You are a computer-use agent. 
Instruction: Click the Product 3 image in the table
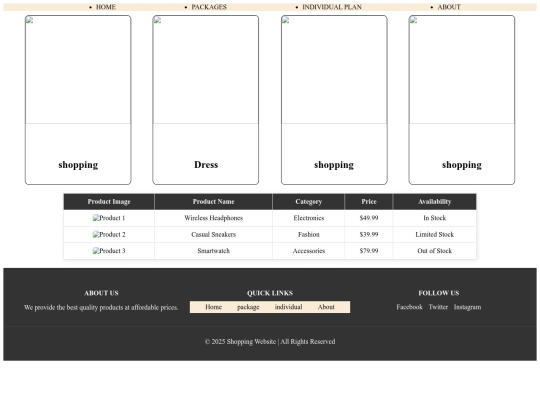(x=109, y=251)
